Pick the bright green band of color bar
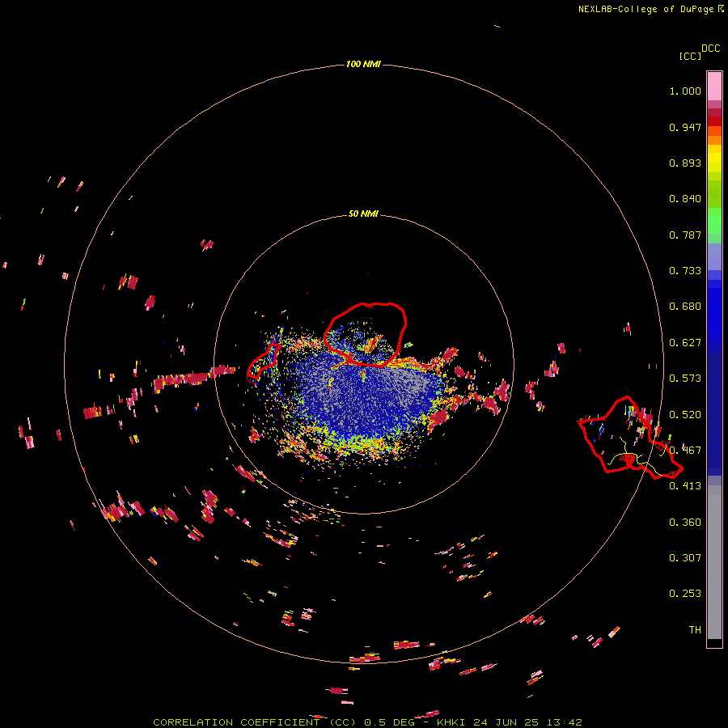 pyautogui.click(x=714, y=221)
